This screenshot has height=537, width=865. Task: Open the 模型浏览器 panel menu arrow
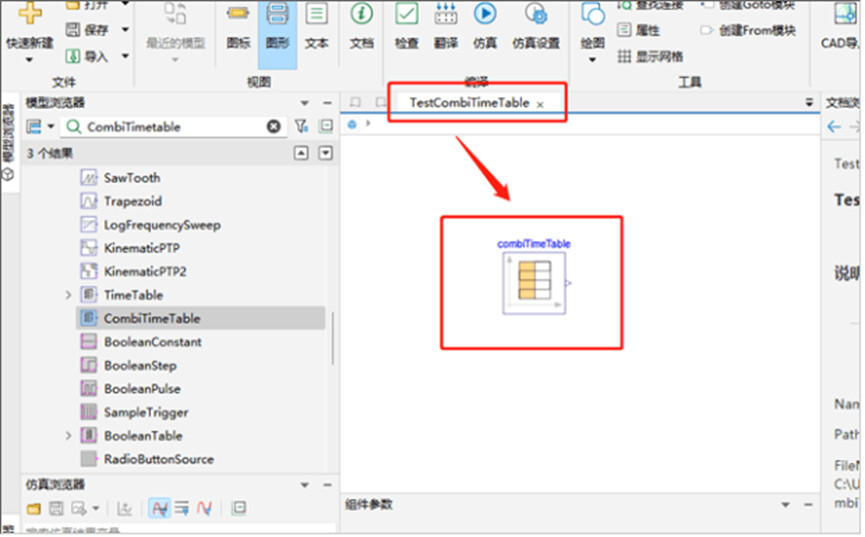305,103
